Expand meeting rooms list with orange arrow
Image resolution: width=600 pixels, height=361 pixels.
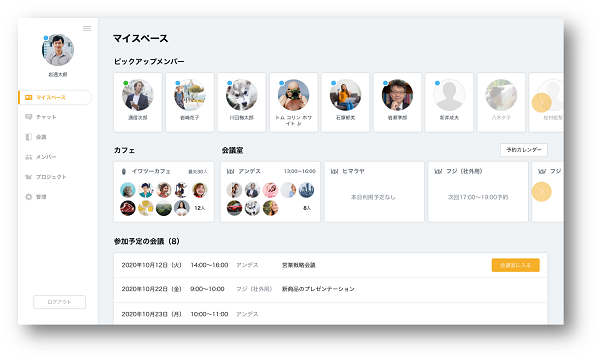[541, 192]
